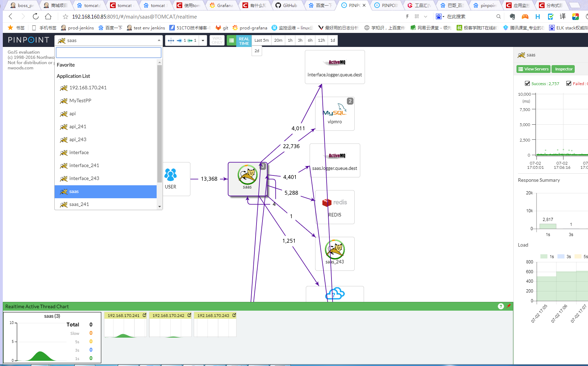Go back in browser history

point(11,16)
